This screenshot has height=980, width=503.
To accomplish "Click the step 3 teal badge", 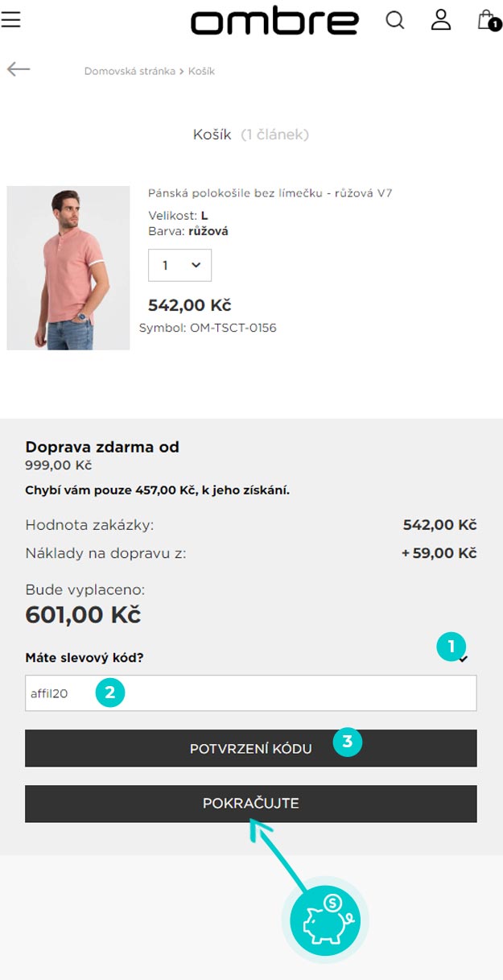I will coord(347,742).
